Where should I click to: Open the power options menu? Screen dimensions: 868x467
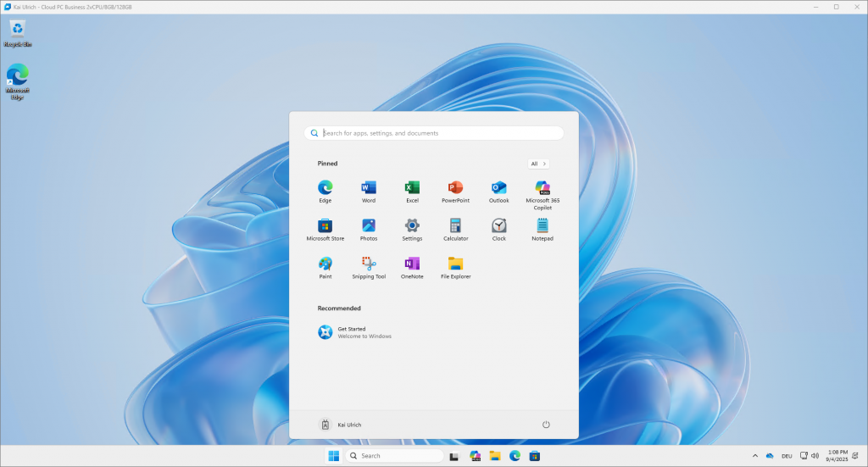pos(546,424)
